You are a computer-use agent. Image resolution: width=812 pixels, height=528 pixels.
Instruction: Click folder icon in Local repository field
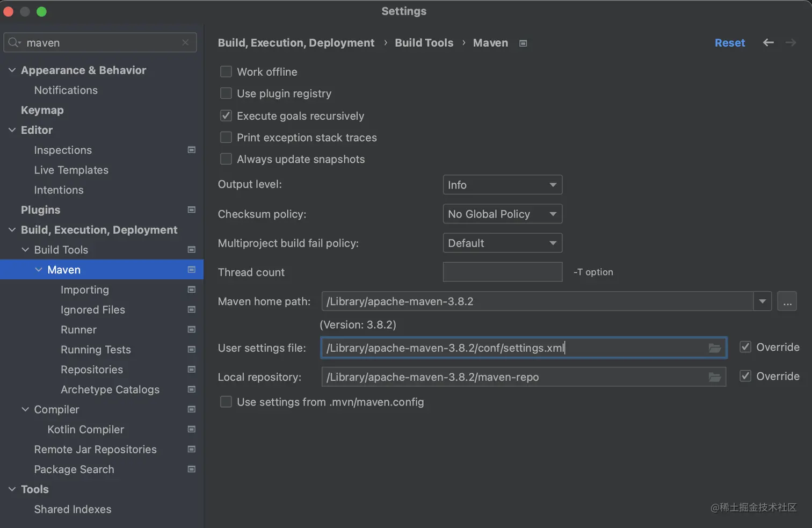pos(714,377)
